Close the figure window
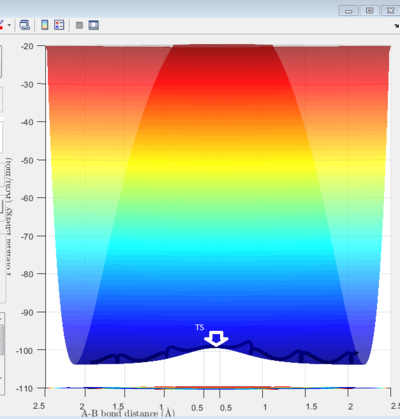 click(x=390, y=11)
